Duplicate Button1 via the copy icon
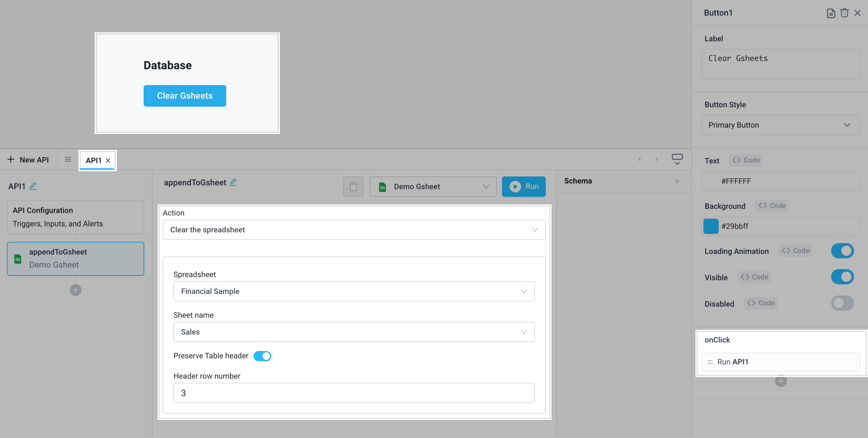The width and height of the screenshot is (868, 438). [x=831, y=13]
